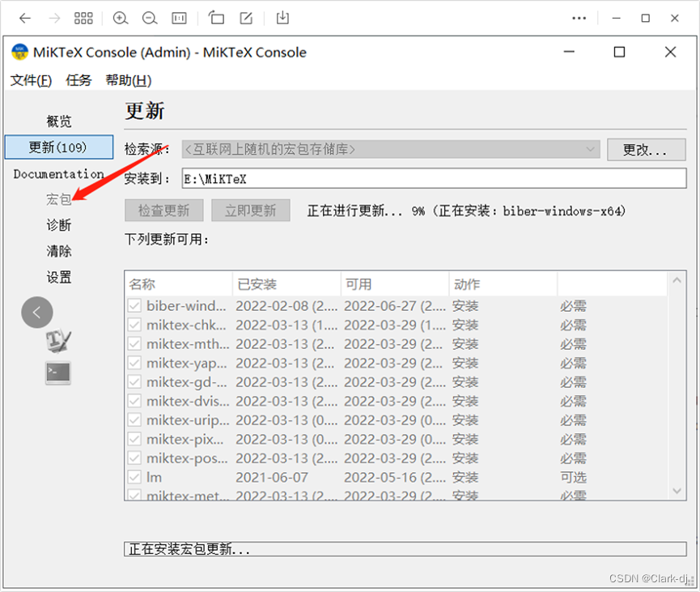This screenshot has width=700, height=592.
Task: Rotate the image with the rotate icon
Action: (217, 18)
